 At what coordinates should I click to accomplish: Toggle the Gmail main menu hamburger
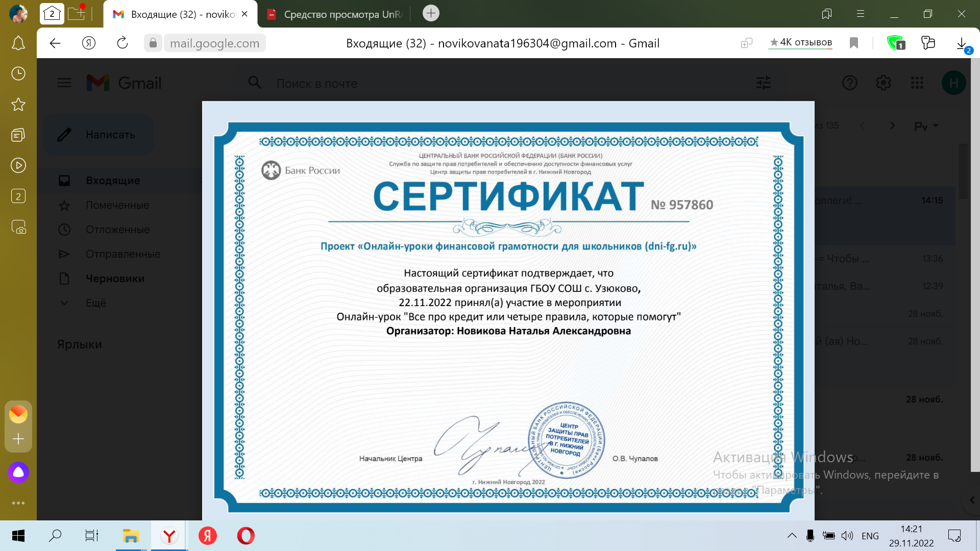tap(64, 83)
